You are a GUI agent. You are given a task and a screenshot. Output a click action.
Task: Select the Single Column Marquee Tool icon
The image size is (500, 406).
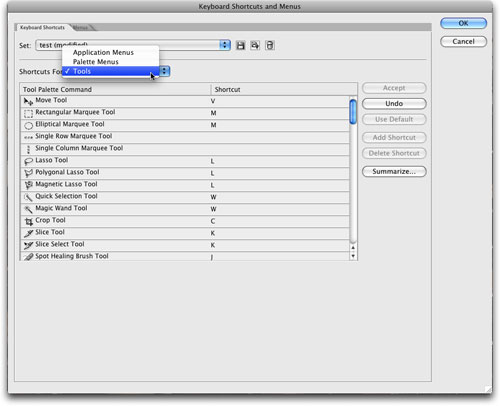pyautogui.click(x=28, y=149)
